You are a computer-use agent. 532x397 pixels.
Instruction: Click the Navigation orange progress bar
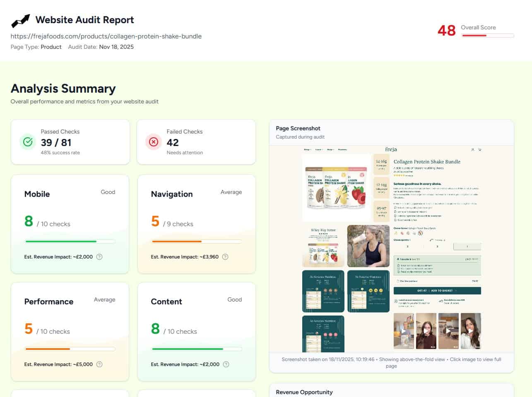pyautogui.click(x=196, y=242)
